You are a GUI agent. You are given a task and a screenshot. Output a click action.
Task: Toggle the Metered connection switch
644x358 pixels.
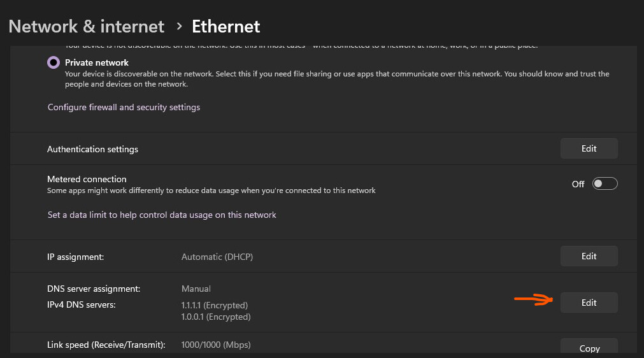[605, 184]
